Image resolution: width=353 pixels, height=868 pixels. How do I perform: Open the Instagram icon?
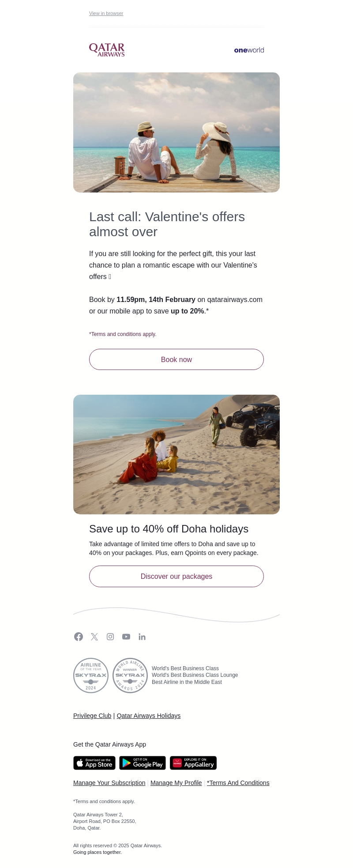click(x=110, y=637)
